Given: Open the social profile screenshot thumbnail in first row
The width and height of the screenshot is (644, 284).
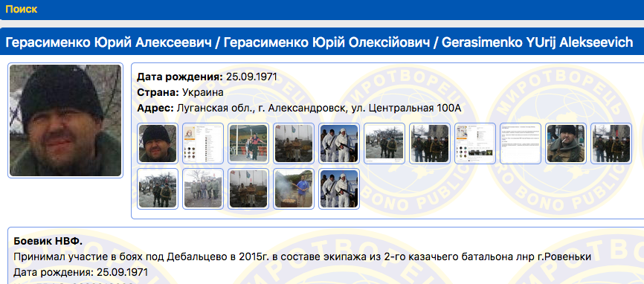Looking at the screenshot, I should pyautogui.click(x=203, y=143).
